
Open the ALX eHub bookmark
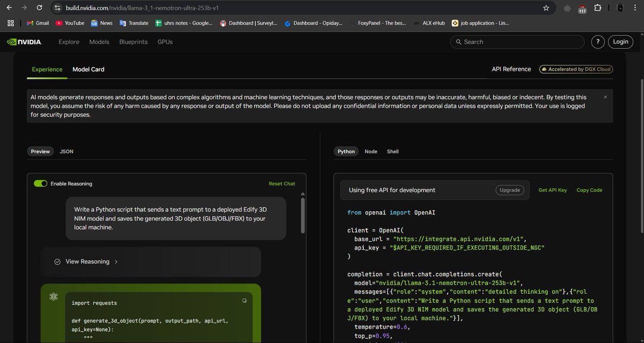430,23
